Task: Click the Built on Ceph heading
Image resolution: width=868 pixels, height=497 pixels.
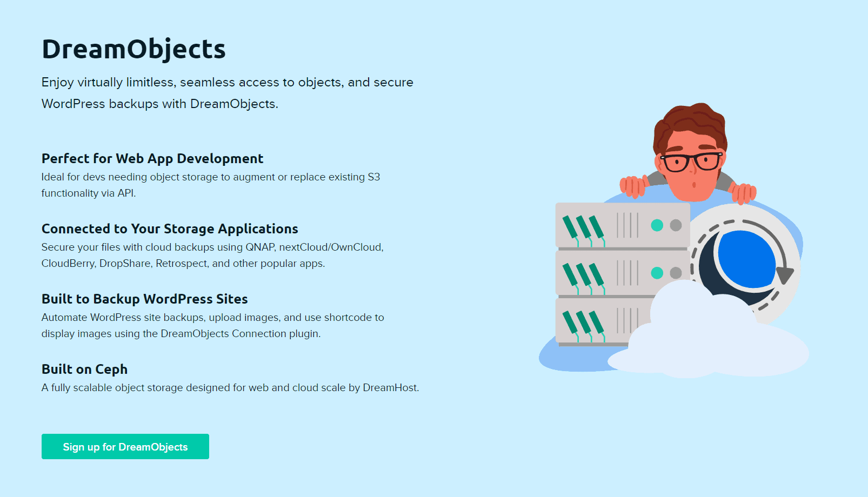Action: pyautogui.click(x=84, y=369)
